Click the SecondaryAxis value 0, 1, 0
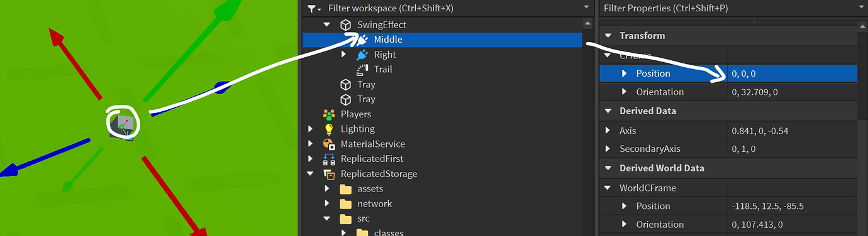 (x=792, y=149)
